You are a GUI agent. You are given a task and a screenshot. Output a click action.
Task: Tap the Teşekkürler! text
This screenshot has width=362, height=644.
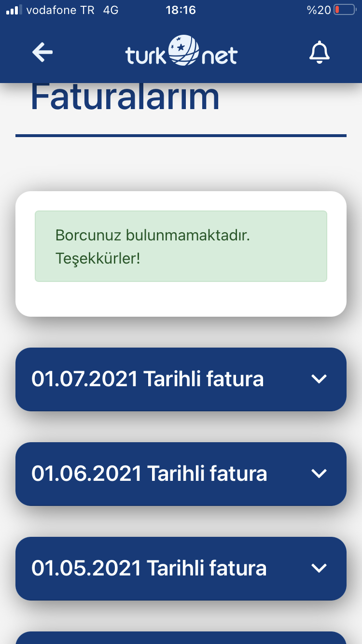97,258
